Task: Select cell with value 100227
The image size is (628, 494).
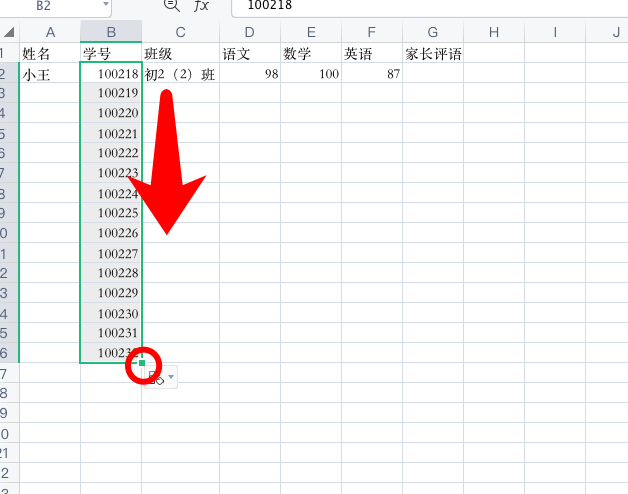Action: pos(111,253)
